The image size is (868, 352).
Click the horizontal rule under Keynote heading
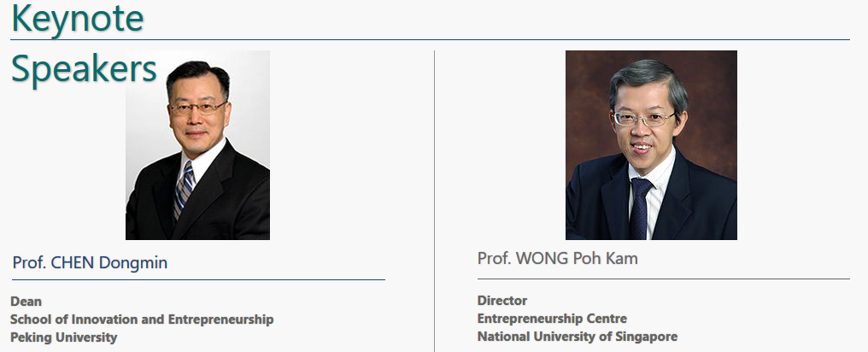click(x=430, y=40)
